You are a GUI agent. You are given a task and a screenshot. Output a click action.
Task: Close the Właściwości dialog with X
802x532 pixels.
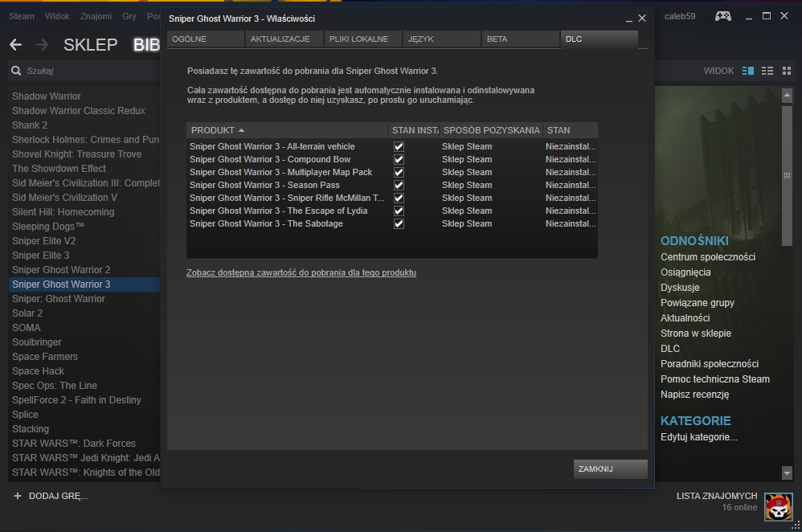[x=642, y=18]
